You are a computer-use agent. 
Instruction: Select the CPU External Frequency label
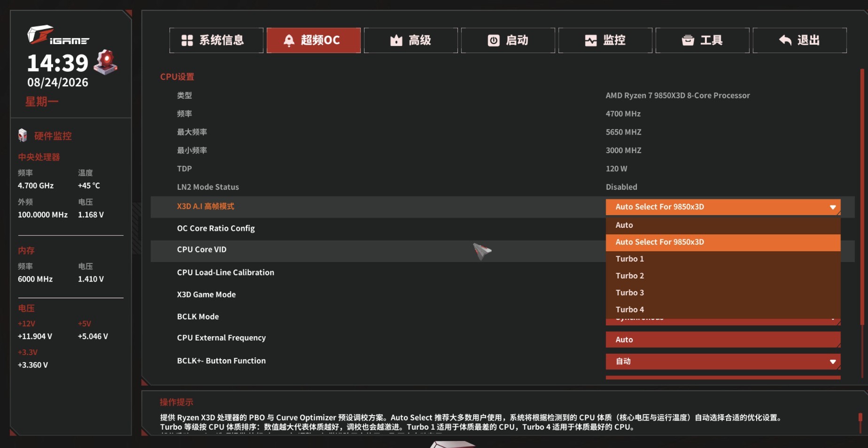[221, 338]
